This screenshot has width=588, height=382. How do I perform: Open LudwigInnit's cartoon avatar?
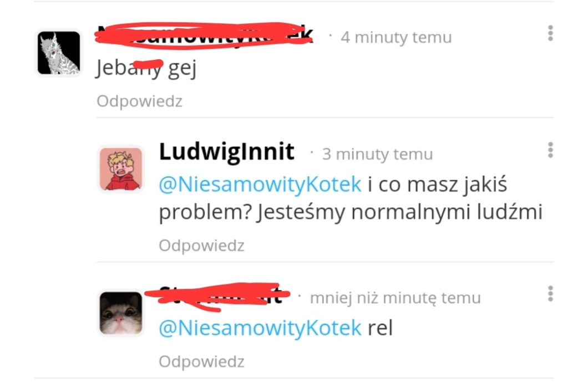pos(121,169)
